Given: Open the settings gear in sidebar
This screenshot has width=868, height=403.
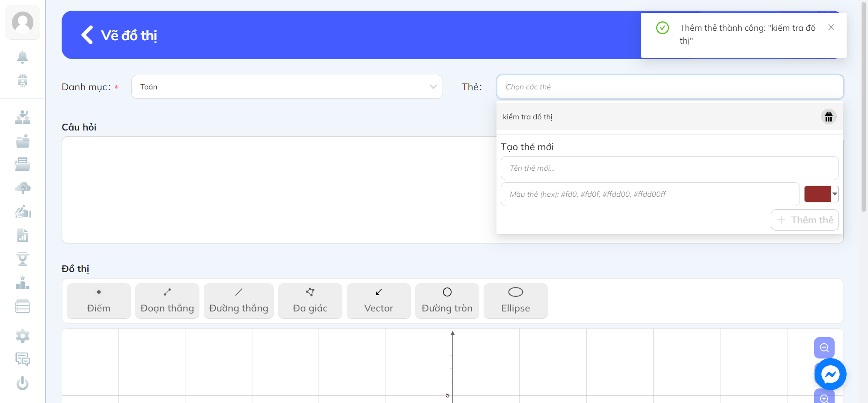Looking at the screenshot, I should [23, 336].
